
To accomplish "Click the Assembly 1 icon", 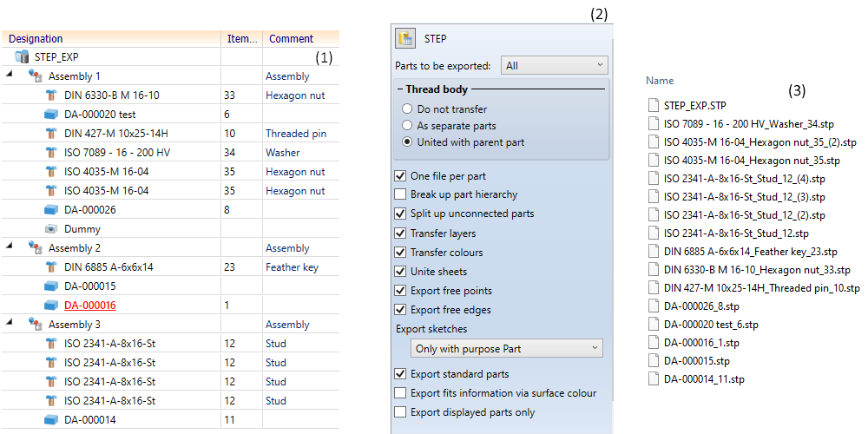I will pos(36,76).
